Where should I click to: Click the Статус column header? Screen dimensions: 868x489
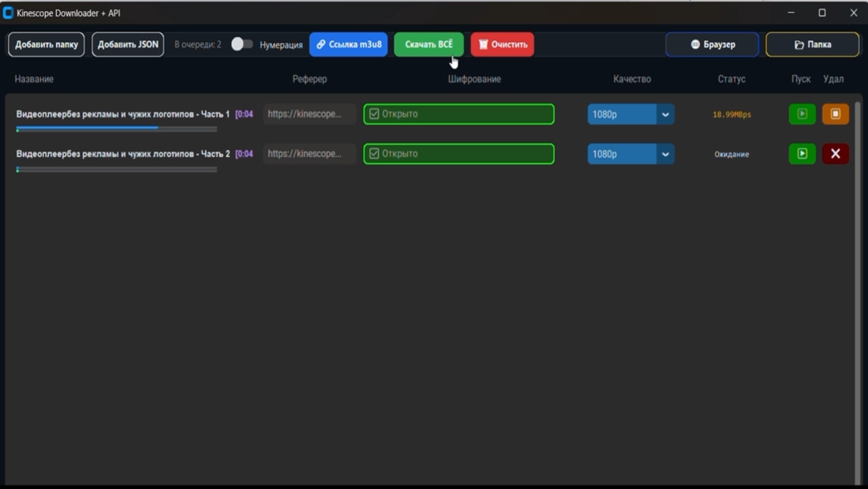731,79
